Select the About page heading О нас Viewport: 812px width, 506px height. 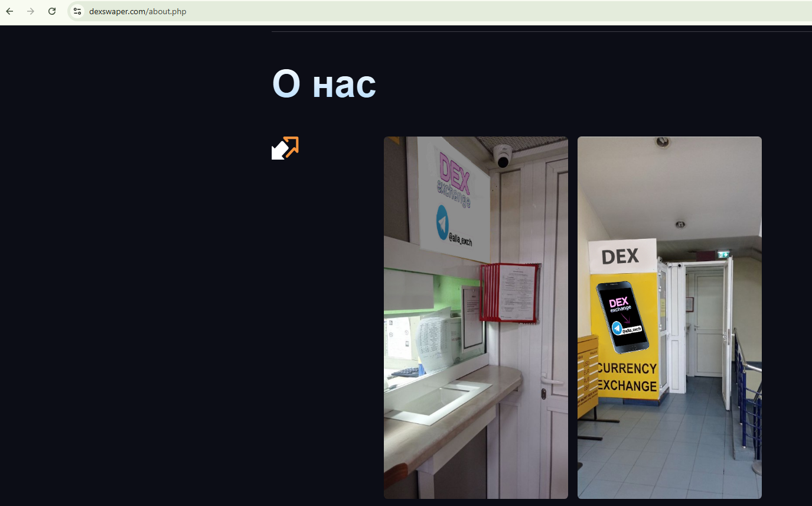coord(324,83)
